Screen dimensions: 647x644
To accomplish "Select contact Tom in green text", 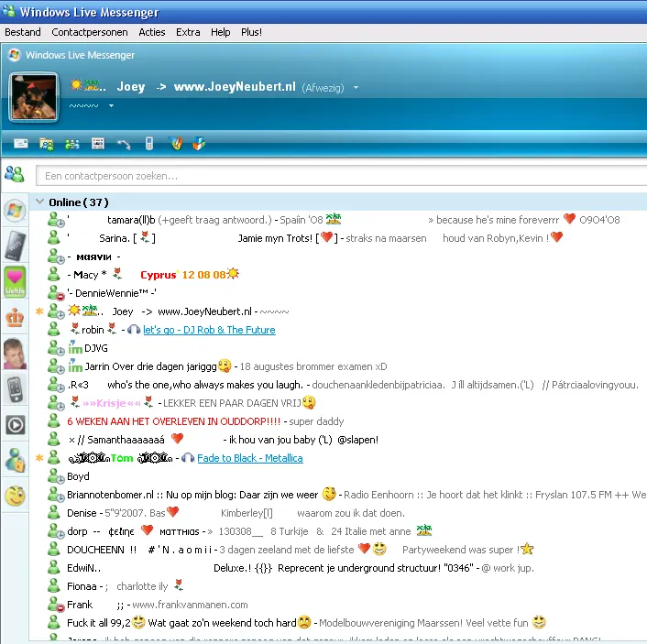I will [338, 458].
